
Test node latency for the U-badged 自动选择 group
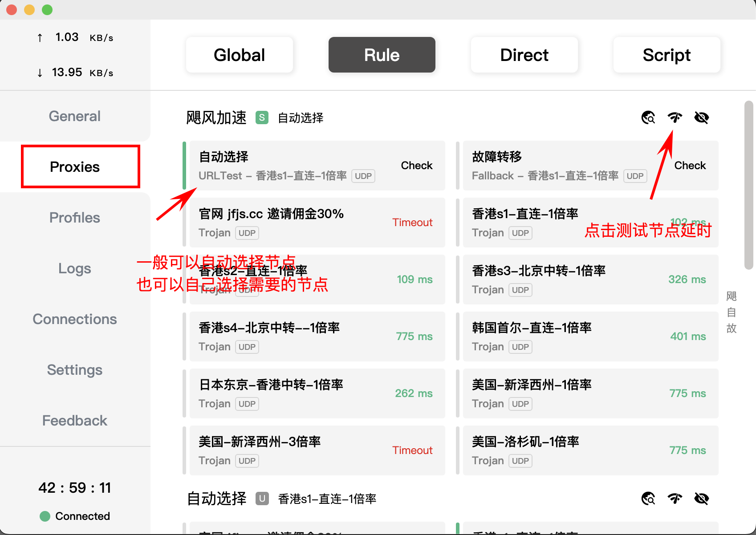[x=675, y=499]
